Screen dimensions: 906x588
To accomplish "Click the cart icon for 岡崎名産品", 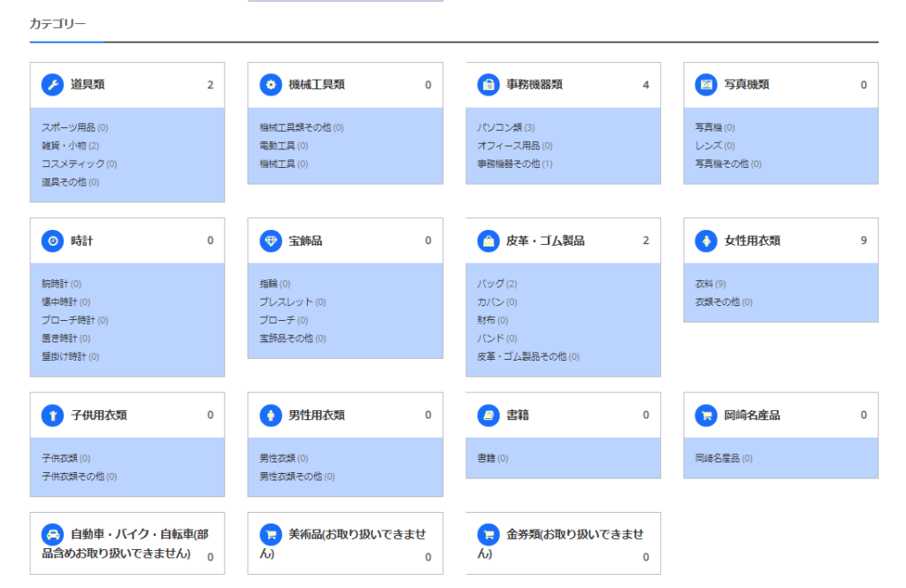I will [x=706, y=415].
